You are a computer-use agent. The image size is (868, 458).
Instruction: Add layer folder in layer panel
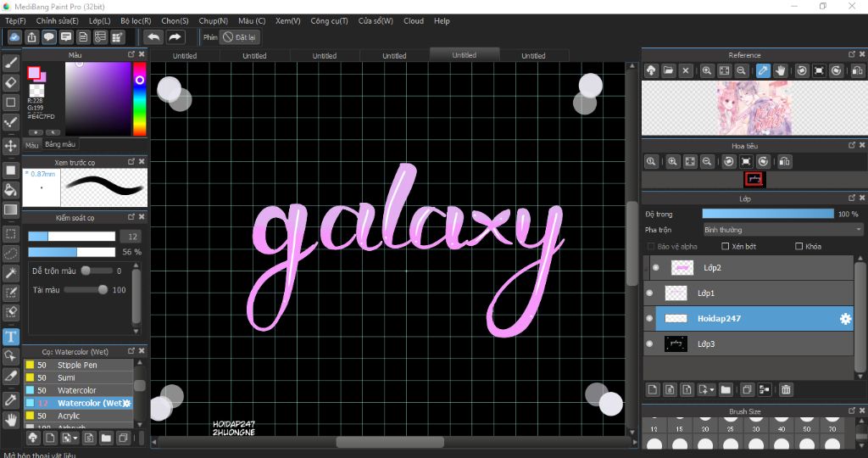click(726, 390)
